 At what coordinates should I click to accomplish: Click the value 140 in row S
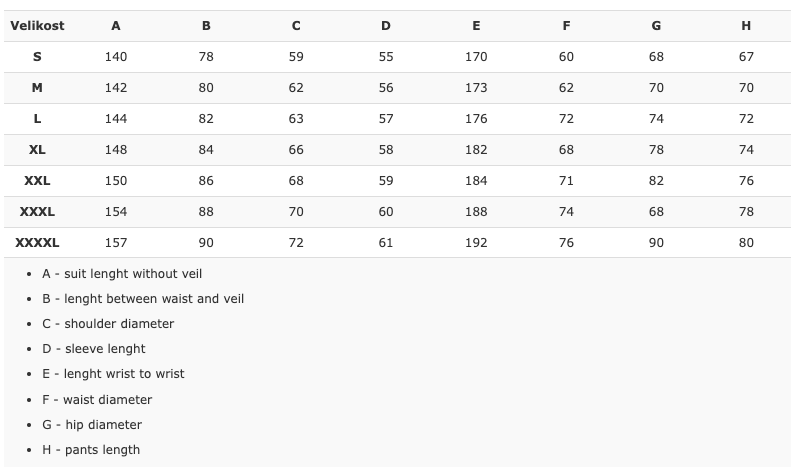(116, 57)
